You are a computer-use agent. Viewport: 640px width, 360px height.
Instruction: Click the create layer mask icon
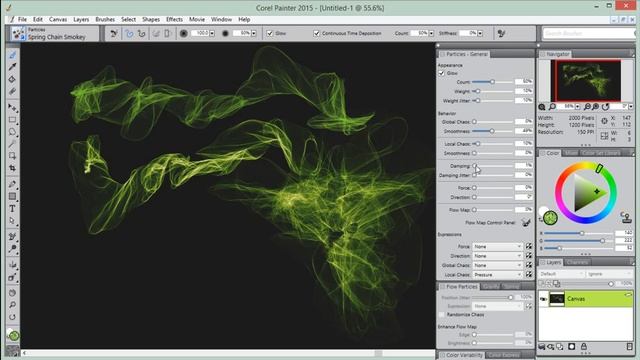pos(571,347)
